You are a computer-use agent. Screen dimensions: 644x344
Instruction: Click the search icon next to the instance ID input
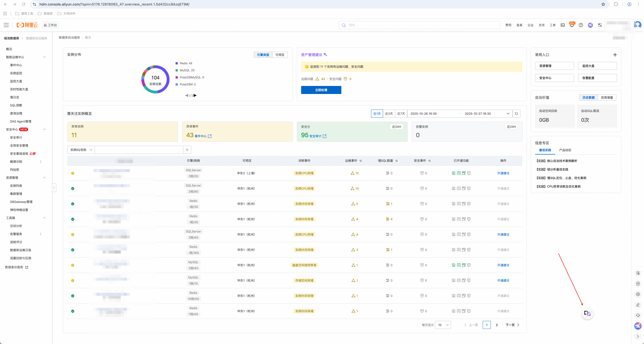coord(187,150)
